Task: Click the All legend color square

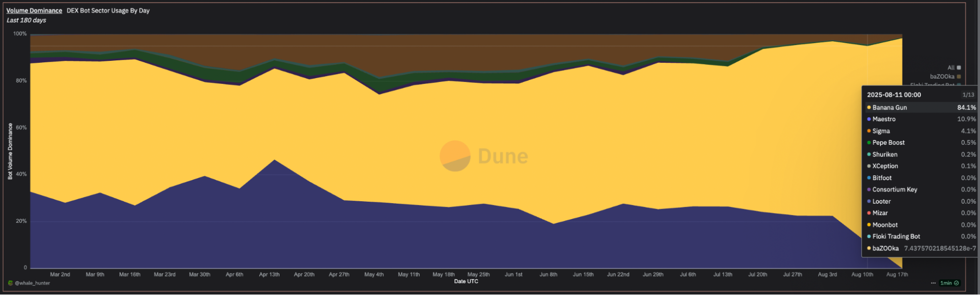Action: [x=959, y=68]
